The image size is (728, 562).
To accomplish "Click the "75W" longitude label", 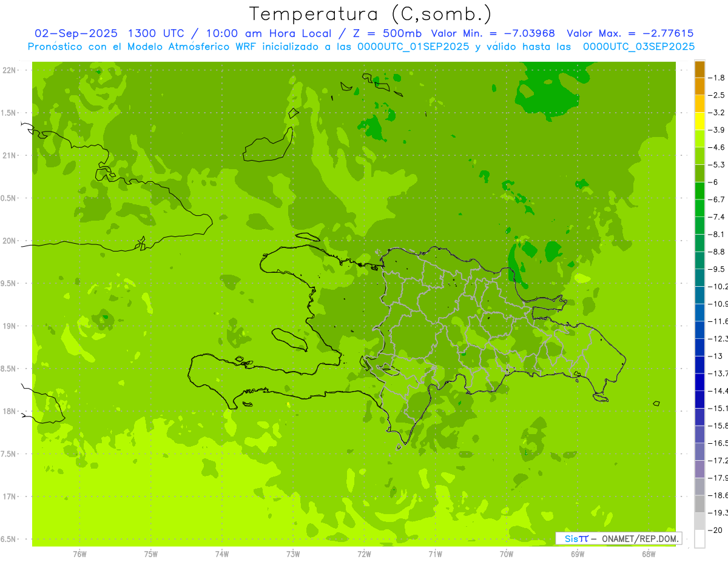I will tap(150, 554).
